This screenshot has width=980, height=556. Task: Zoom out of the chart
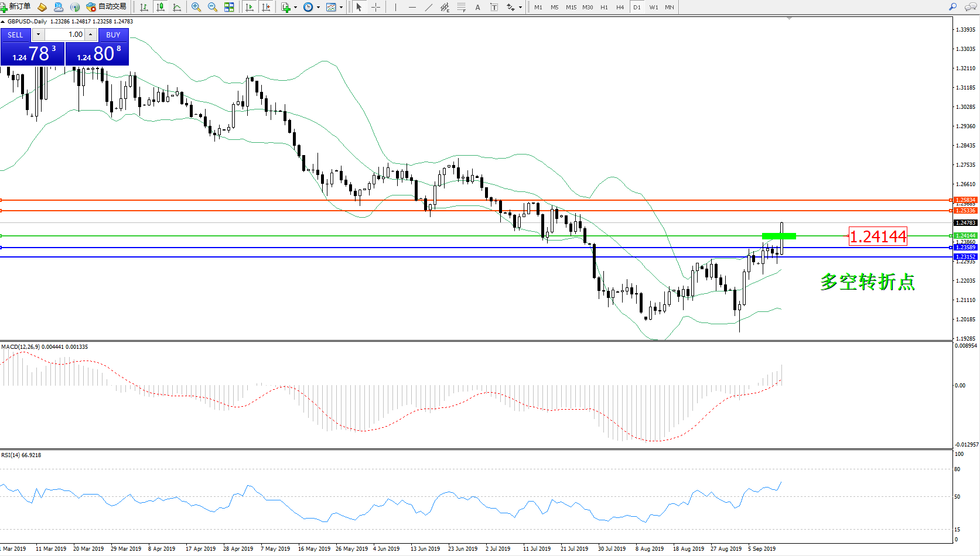pos(213,7)
